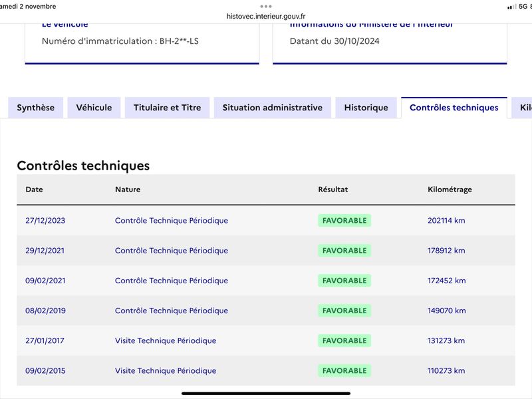Screen dimensions: 532x399
Task: Click the FAVORABLE badge for 27/01/2017
Action: pyautogui.click(x=344, y=340)
